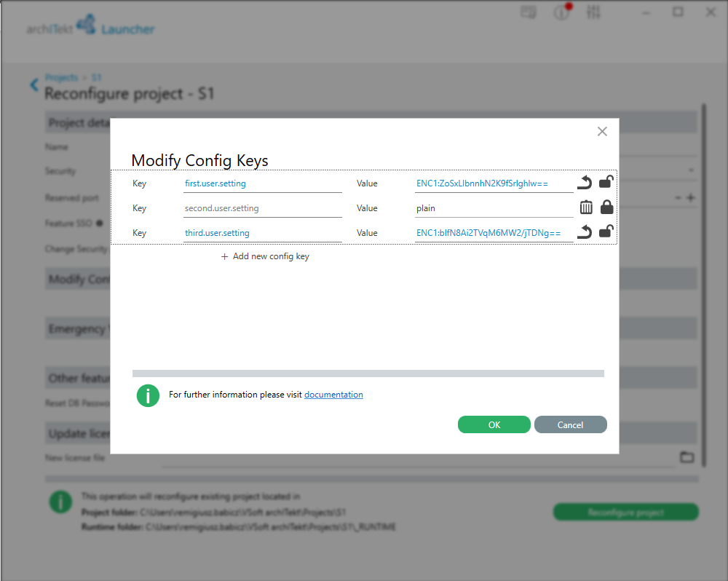Revert the third.user.setting value
The width and height of the screenshot is (728, 581).
[585, 232]
